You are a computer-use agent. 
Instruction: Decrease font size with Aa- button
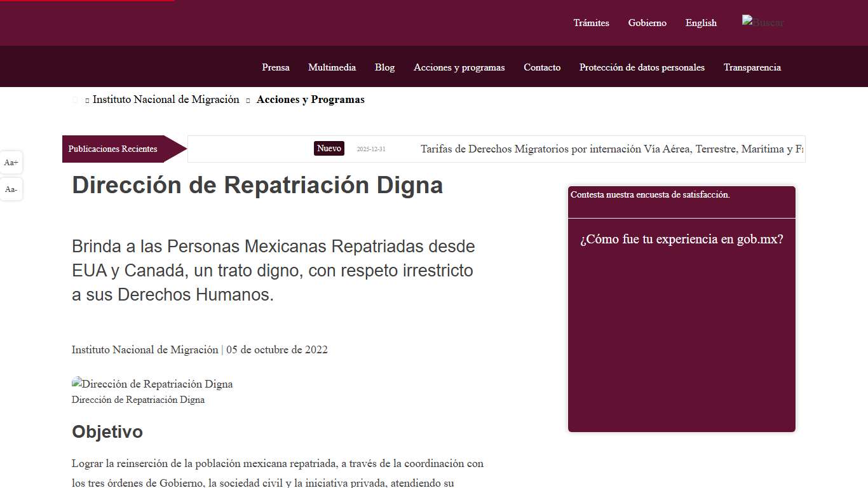click(x=11, y=189)
